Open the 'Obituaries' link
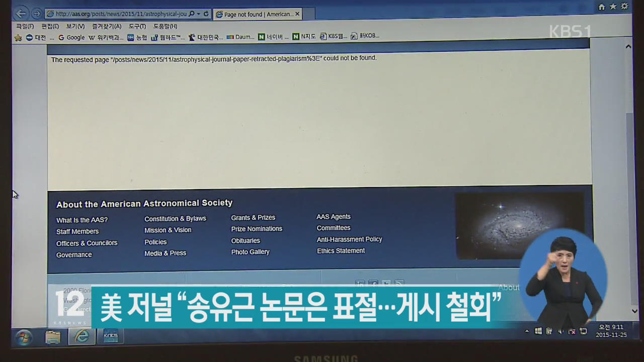Viewport: 644px width, 362px height. (x=246, y=241)
